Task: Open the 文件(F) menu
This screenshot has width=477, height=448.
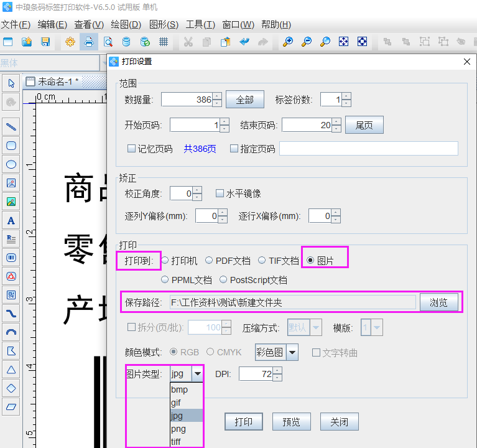Action: click(16, 24)
